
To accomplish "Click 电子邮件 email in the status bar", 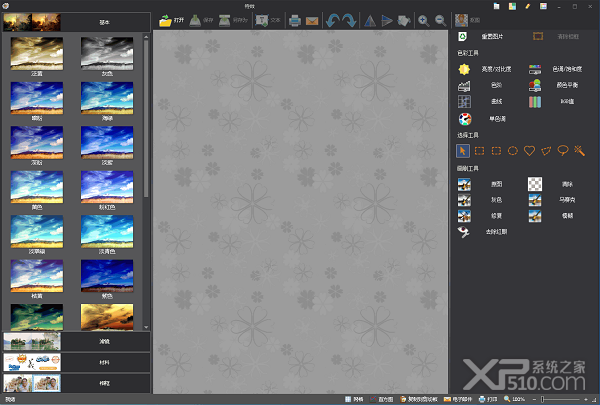I will (x=458, y=399).
